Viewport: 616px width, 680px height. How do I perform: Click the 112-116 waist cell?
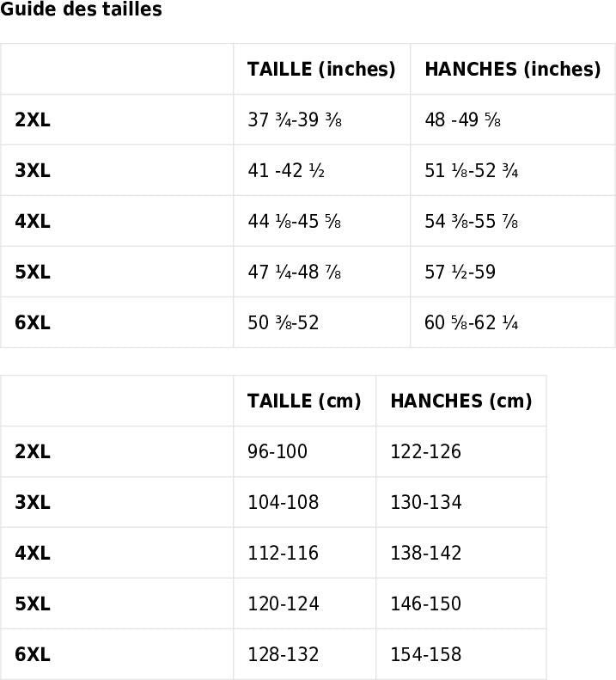tap(284, 554)
